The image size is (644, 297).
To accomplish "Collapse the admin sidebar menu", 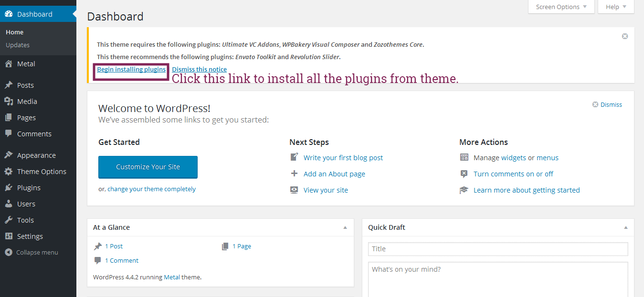I will click(x=32, y=253).
